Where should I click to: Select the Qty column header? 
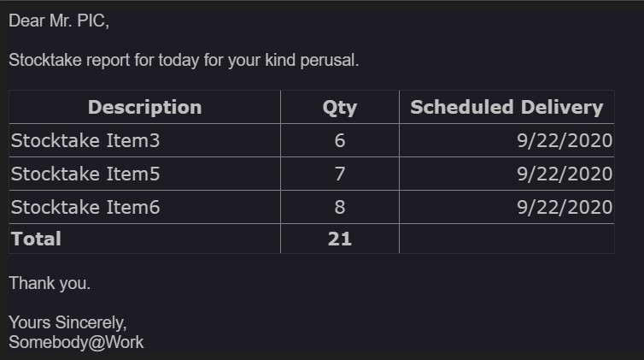pyautogui.click(x=339, y=108)
